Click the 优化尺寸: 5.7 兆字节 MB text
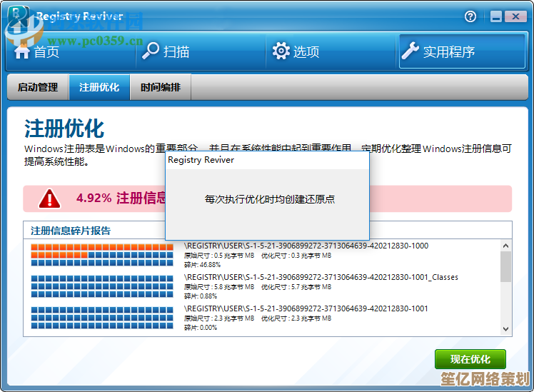 point(296,287)
